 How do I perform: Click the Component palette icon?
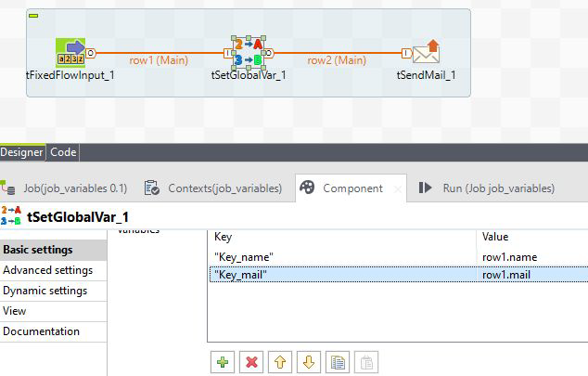tap(307, 188)
